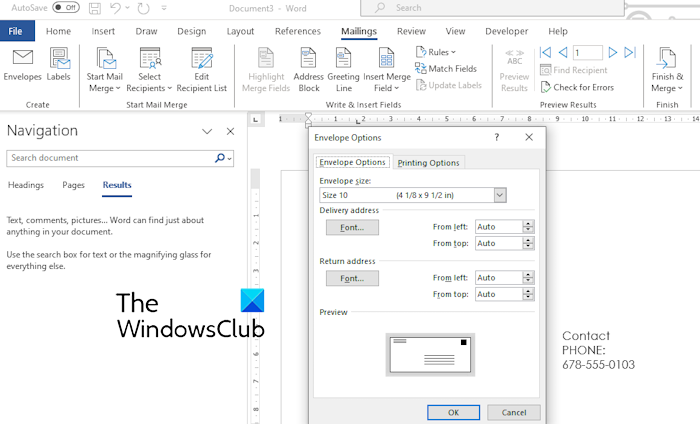
Task: Open the File tab
Action: click(x=15, y=31)
